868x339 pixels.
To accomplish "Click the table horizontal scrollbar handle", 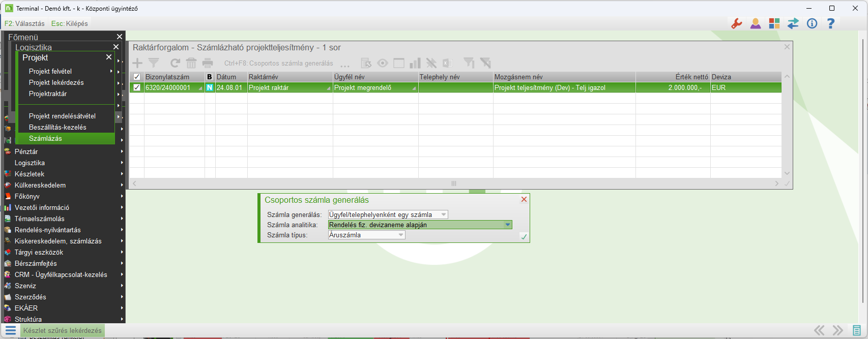I will click(x=454, y=183).
